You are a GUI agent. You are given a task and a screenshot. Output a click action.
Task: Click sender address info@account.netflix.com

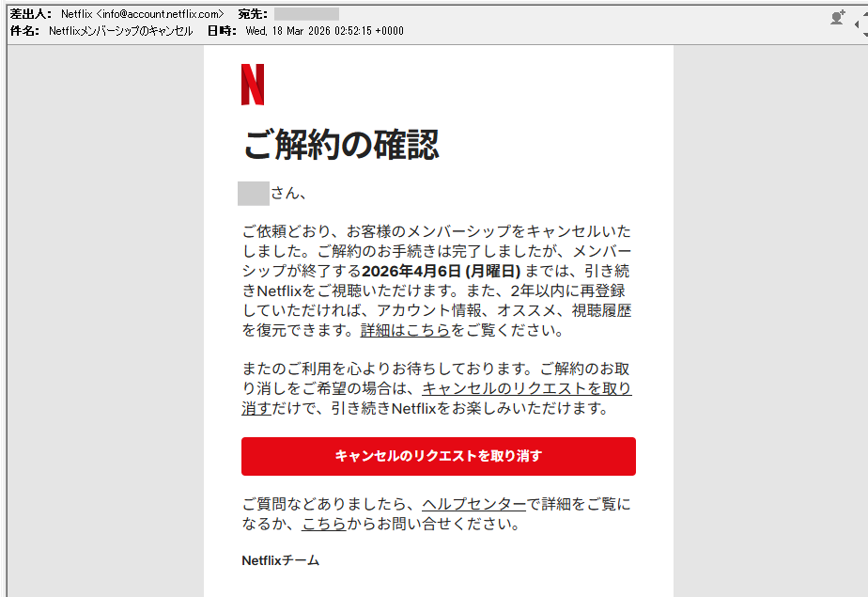pos(160,14)
